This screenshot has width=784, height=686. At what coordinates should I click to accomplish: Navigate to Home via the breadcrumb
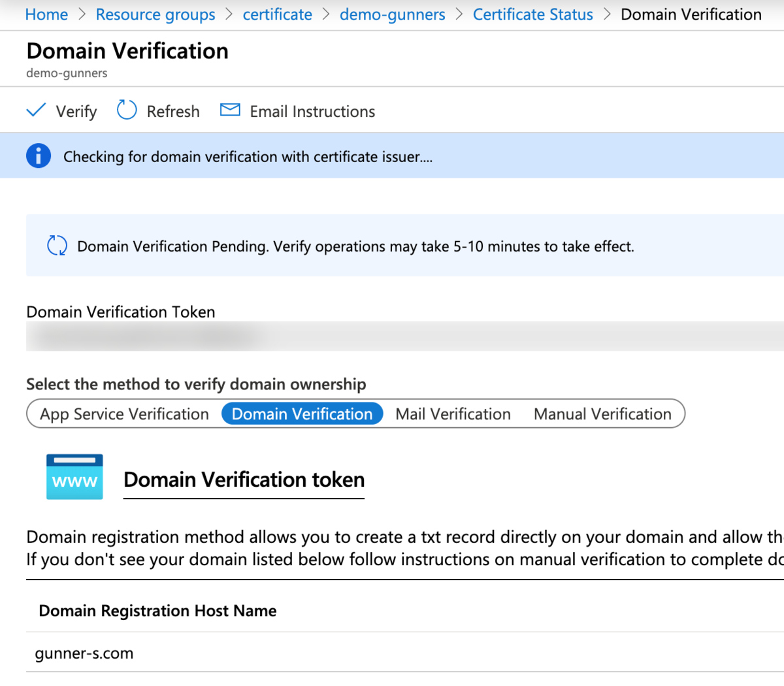[46, 14]
